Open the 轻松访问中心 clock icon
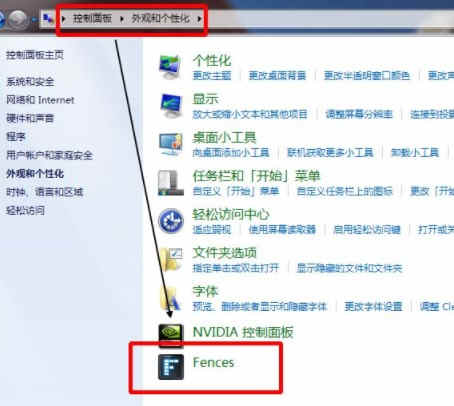Viewport: 454px width, 406px height. tap(171, 221)
